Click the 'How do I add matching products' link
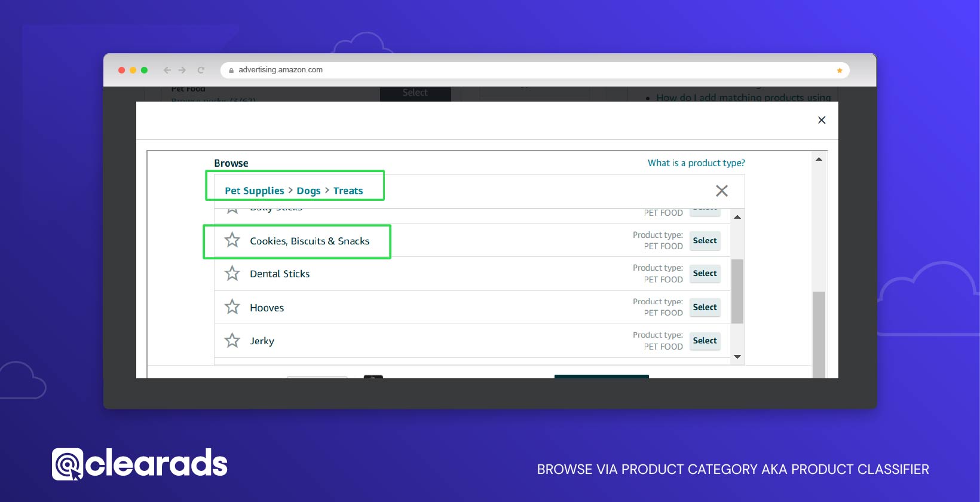Screen dimensions: 980x502 (x=743, y=97)
